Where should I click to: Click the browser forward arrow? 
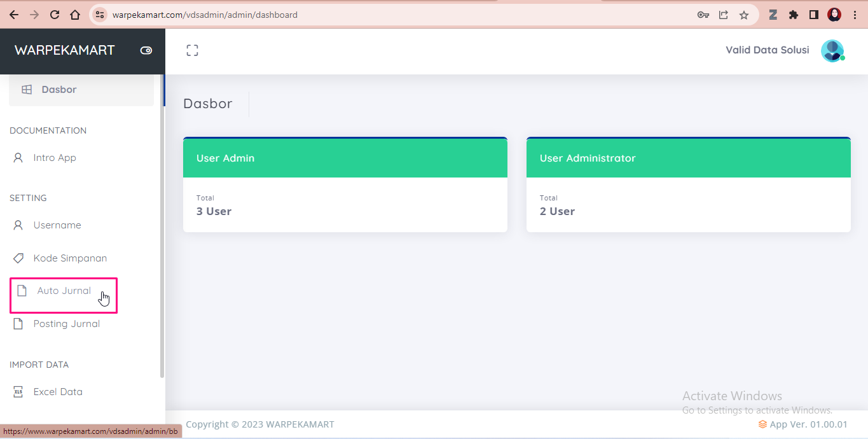click(x=34, y=15)
